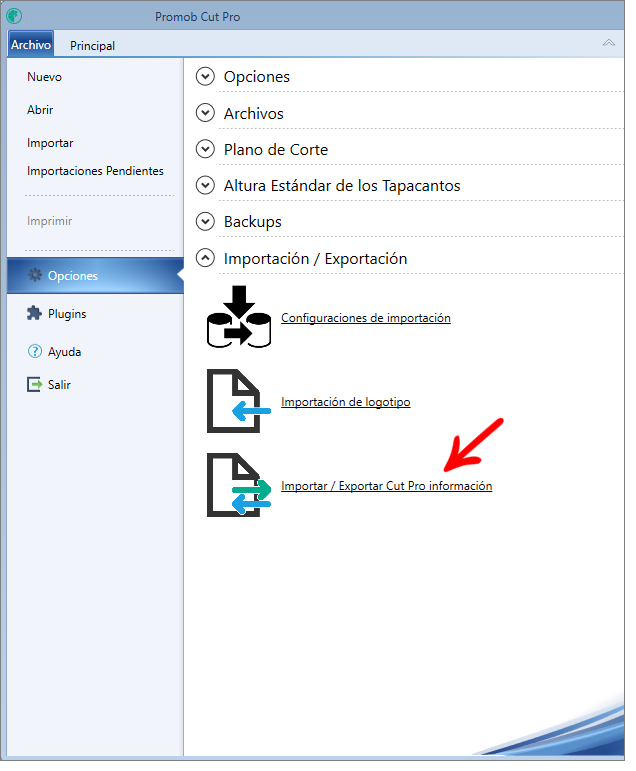The image size is (636, 771).
Task: Open Importar / Exportar Cut Pro información link
Action: (387, 486)
